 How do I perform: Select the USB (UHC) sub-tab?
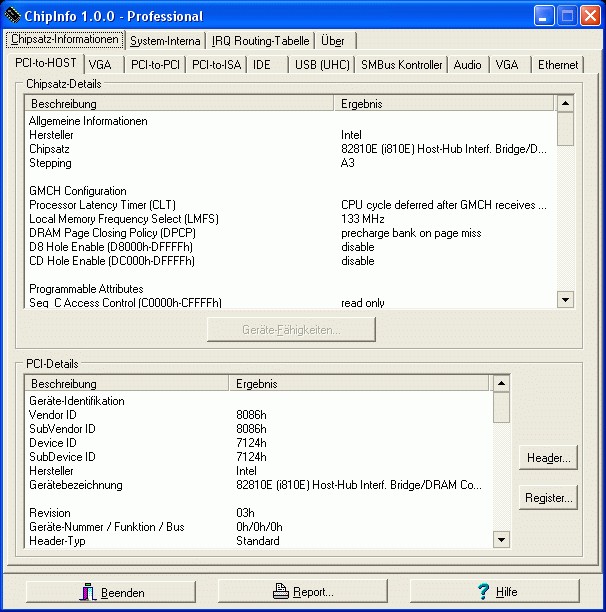coord(322,65)
